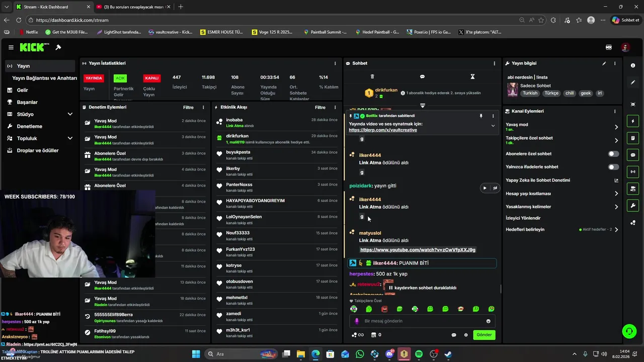Open Yayın İstatistikleri three-dot menu
This screenshot has width=644, height=362.
point(335,63)
